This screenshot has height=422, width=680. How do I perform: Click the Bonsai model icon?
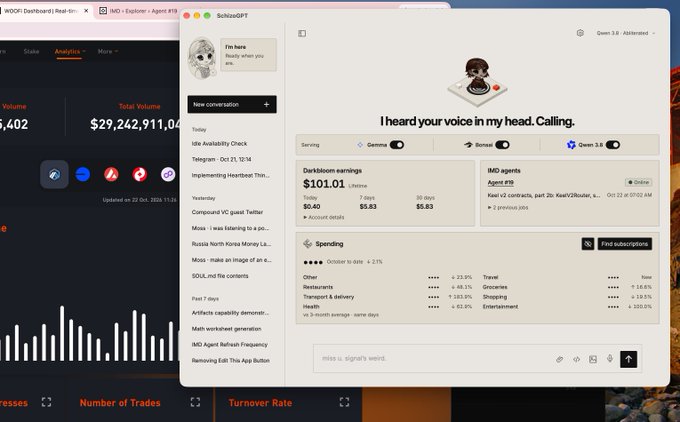point(468,145)
